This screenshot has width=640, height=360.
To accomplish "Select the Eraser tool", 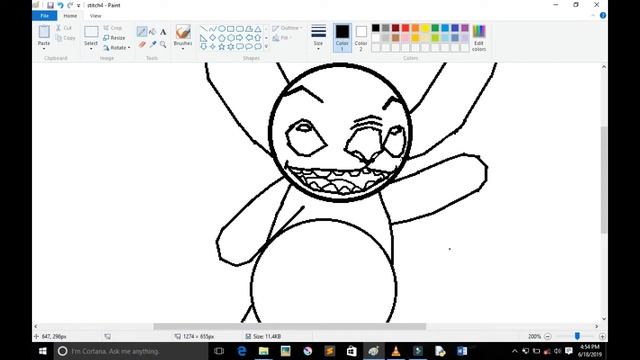I will click(x=142, y=44).
